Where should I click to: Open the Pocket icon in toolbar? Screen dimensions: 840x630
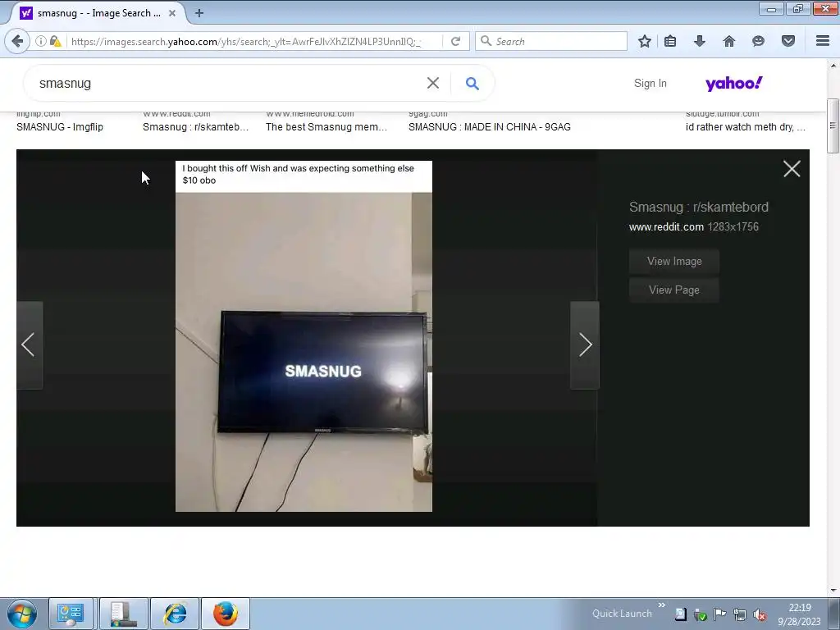788,41
